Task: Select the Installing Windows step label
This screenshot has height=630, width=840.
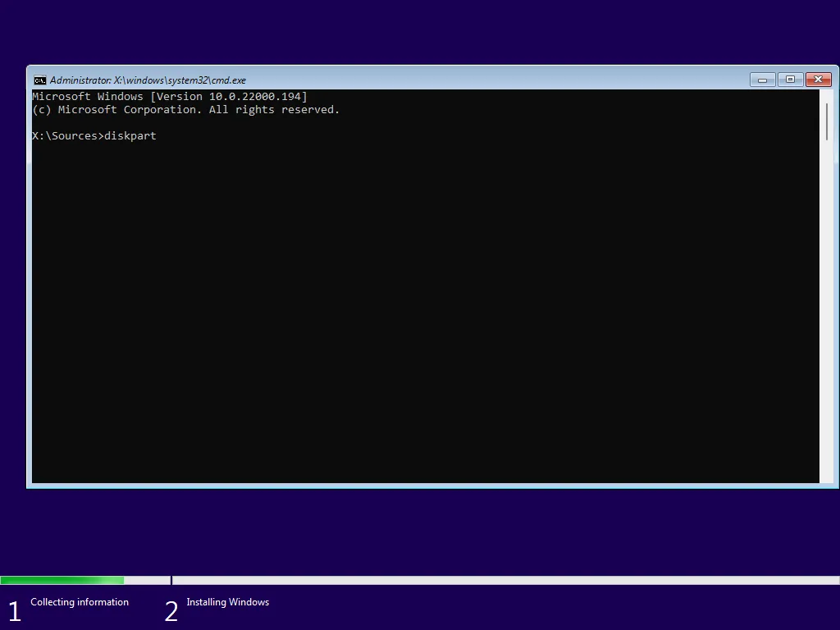Action: click(227, 601)
